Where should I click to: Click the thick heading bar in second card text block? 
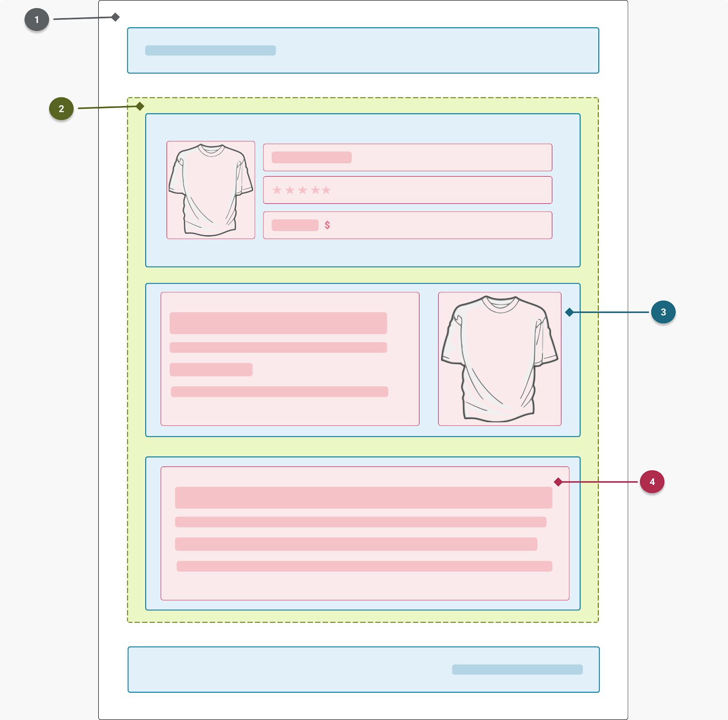[x=278, y=323]
